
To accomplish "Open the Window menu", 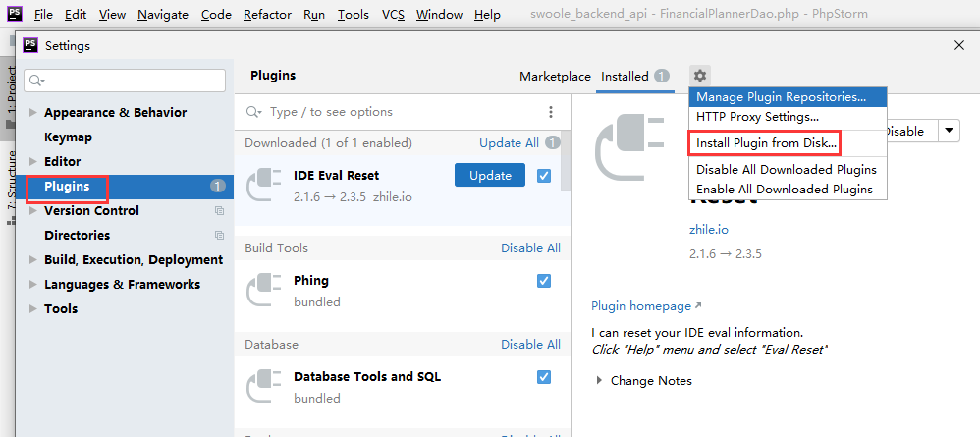I will tap(439, 15).
